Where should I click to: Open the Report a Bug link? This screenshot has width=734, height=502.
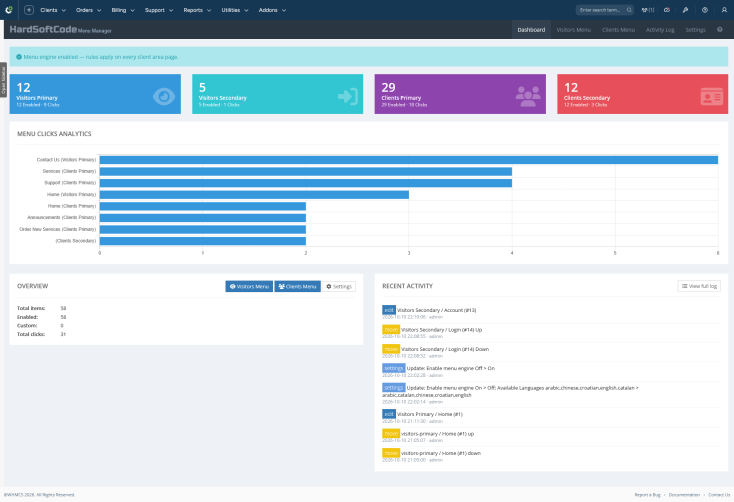647,495
